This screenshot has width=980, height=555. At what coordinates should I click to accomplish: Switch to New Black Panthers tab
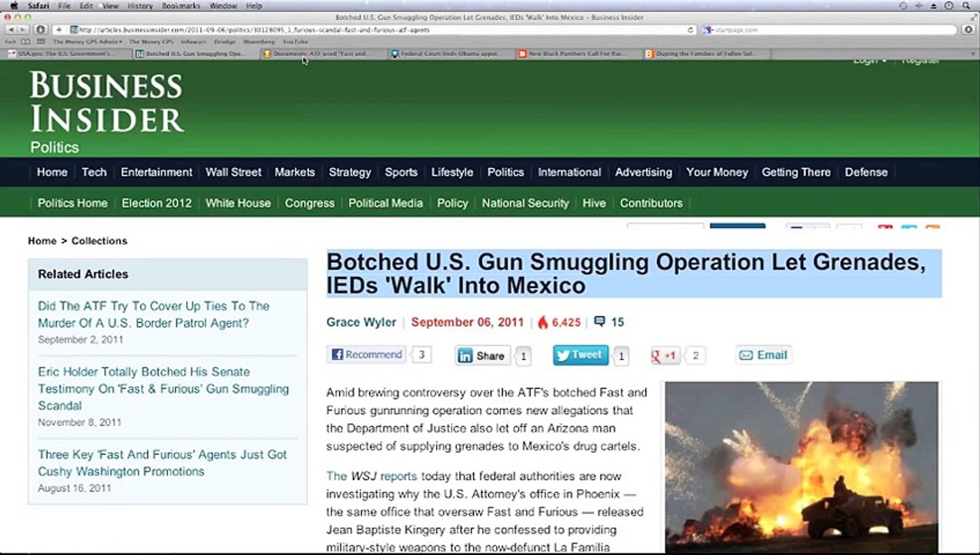point(578,54)
